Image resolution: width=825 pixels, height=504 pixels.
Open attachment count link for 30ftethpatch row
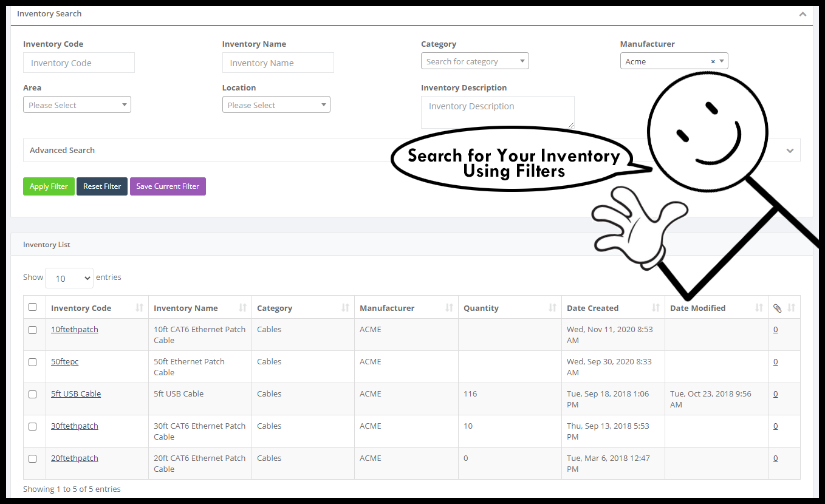pos(776,426)
